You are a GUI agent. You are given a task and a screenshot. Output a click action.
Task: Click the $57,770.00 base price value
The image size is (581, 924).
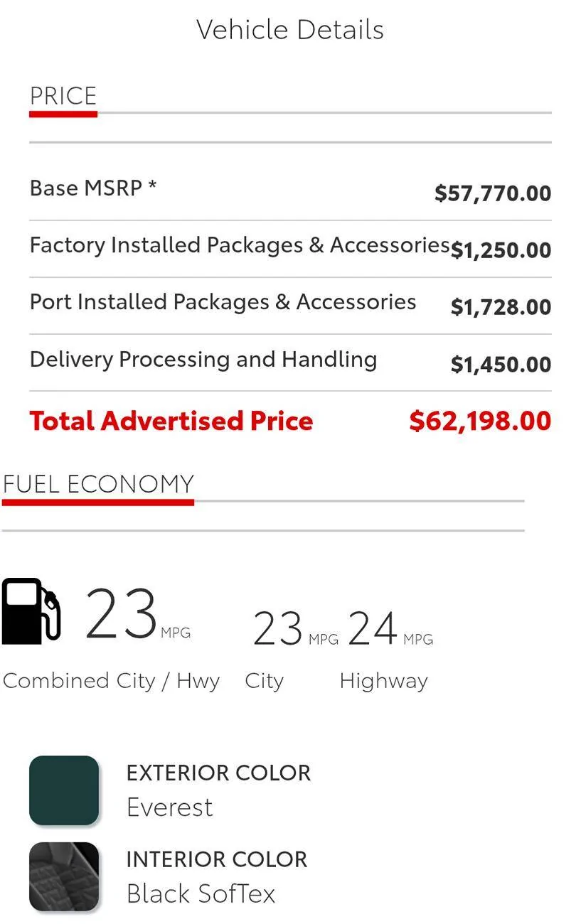pyautogui.click(x=493, y=193)
